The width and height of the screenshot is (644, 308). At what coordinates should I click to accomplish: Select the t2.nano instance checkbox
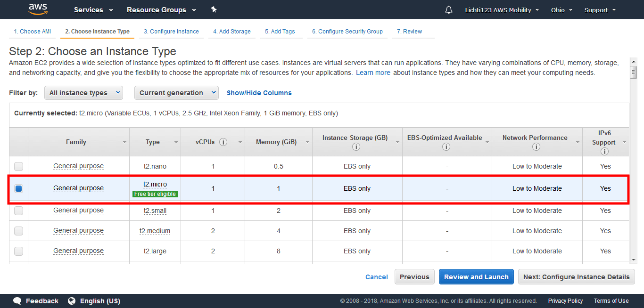18,166
